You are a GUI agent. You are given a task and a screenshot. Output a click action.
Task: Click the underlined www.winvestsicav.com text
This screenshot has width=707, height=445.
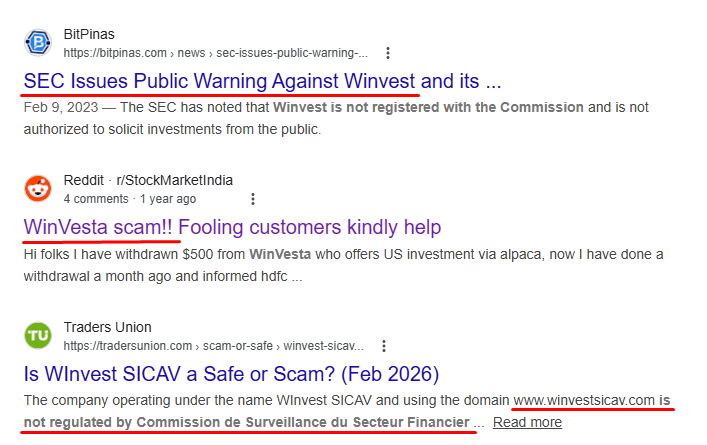click(584, 400)
